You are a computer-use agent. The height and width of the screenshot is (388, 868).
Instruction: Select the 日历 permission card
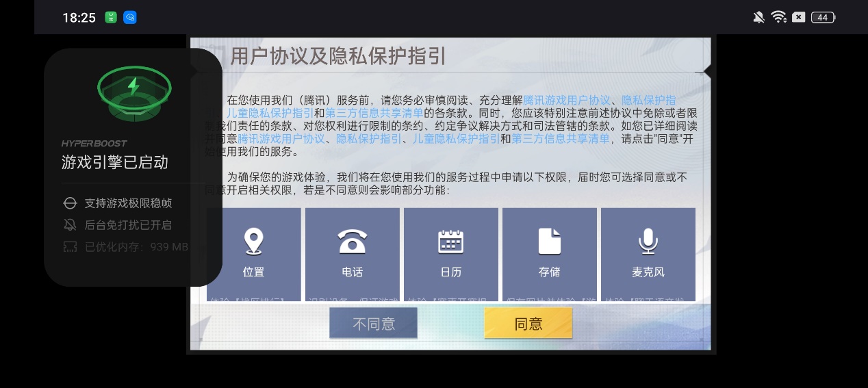[x=451, y=255]
